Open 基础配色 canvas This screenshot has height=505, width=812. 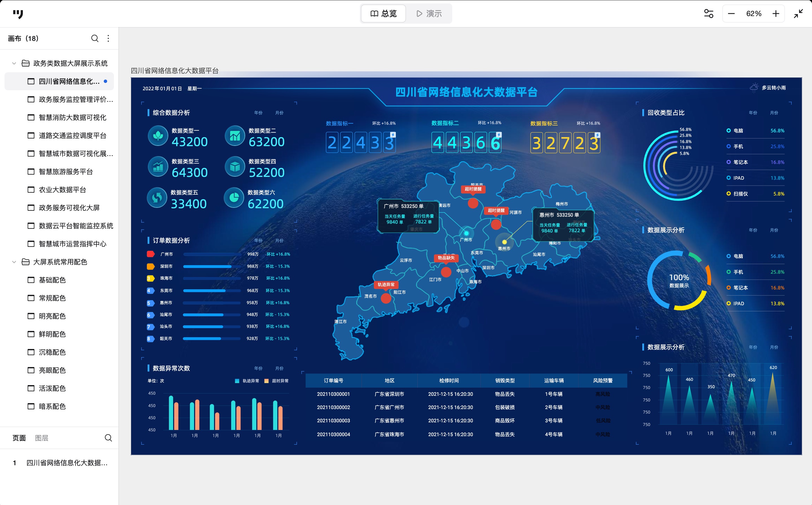pyautogui.click(x=59, y=280)
